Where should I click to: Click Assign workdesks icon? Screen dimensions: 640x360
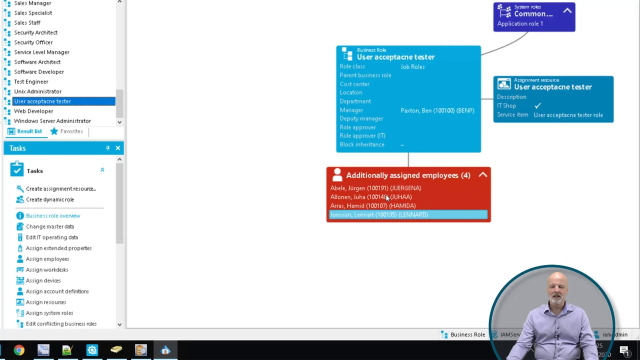coord(20,270)
